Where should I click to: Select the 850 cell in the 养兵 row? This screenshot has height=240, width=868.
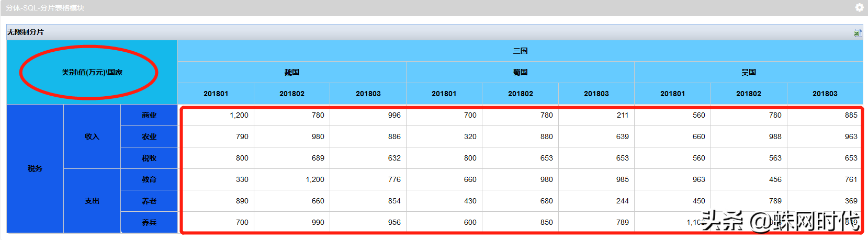(521, 222)
